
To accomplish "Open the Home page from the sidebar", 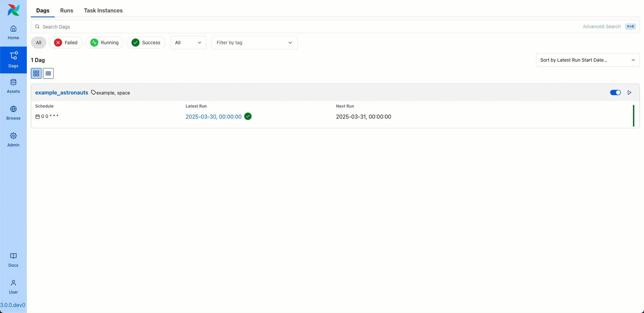I will 13,32.
